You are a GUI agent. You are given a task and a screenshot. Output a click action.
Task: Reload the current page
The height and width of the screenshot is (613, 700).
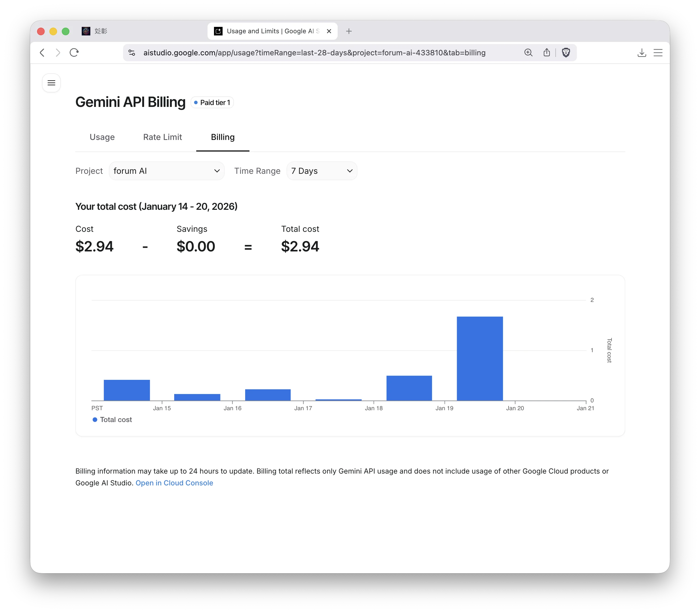[74, 53]
